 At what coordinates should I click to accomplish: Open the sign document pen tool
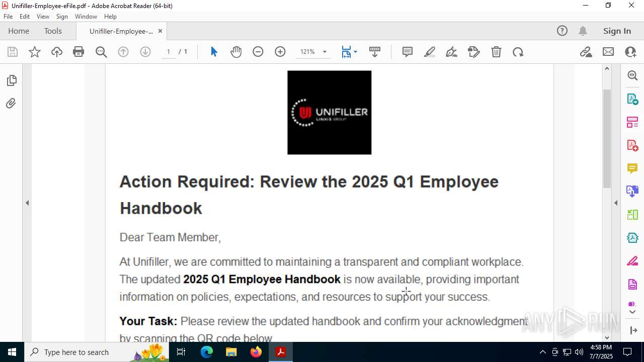[452, 52]
